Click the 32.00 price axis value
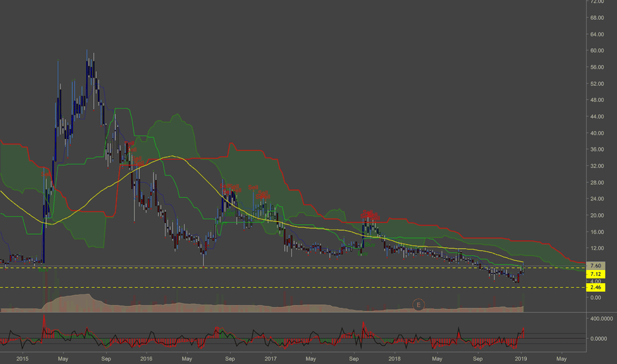The width and height of the screenshot is (617, 364). (x=597, y=165)
